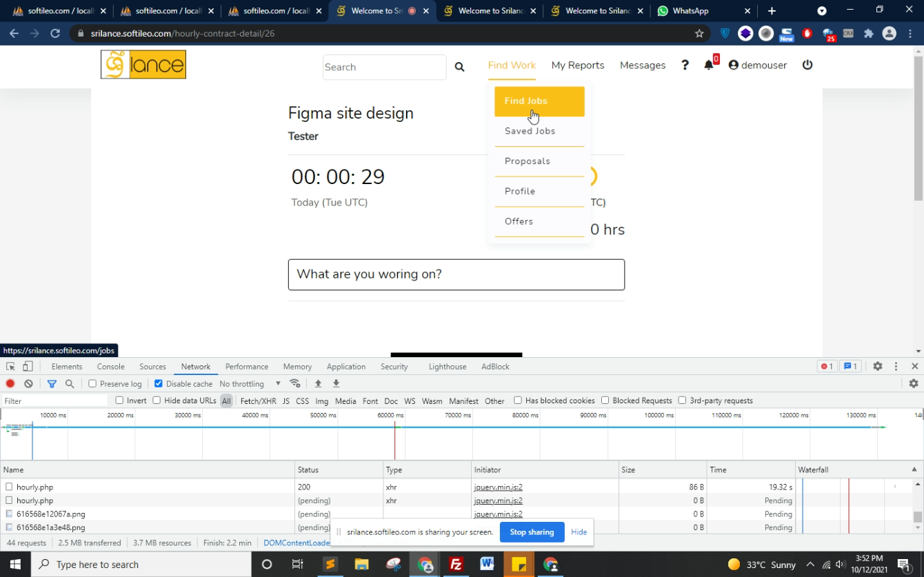Image resolution: width=924 pixels, height=577 pixels.
Task: Clear the network log
Action: [x=28, y=384]
